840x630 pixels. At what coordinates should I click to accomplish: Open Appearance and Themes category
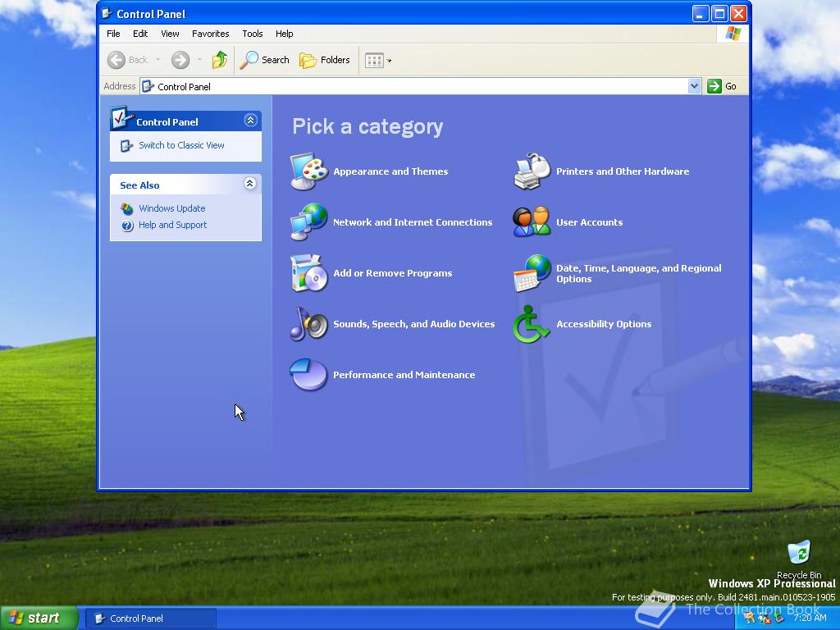(x=390, y=171)
